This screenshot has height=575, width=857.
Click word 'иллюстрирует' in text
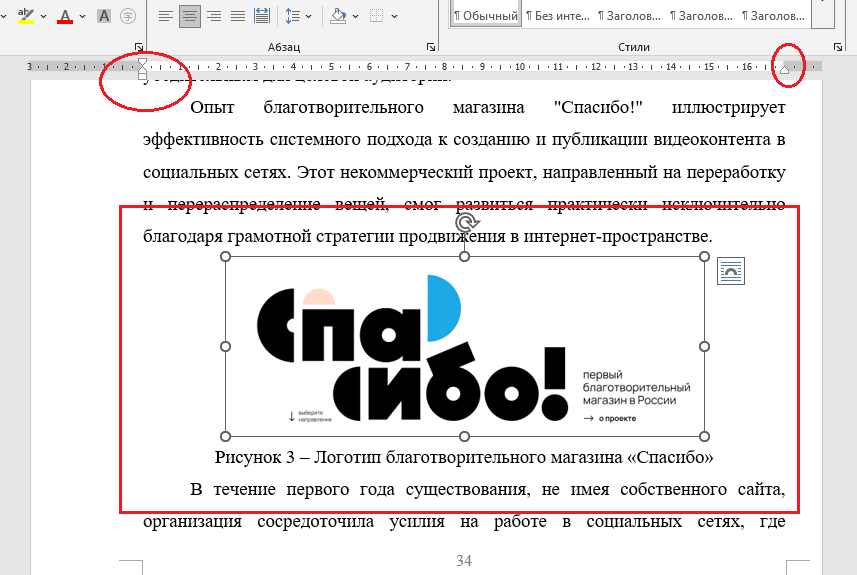tap(728, 108)
